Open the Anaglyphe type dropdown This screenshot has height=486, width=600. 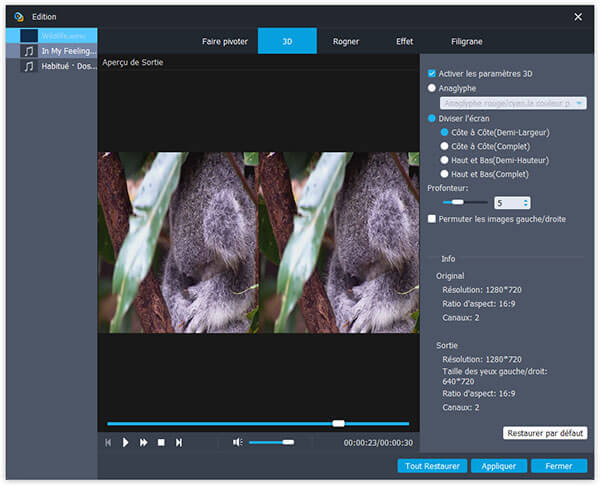tap(513, 103)
